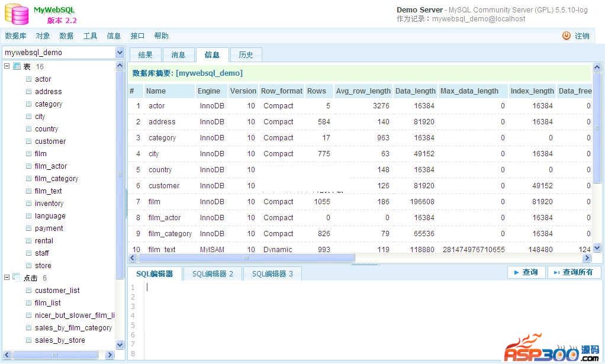Collapse the tables tree node
605x364 pixels.
point(7,66)
